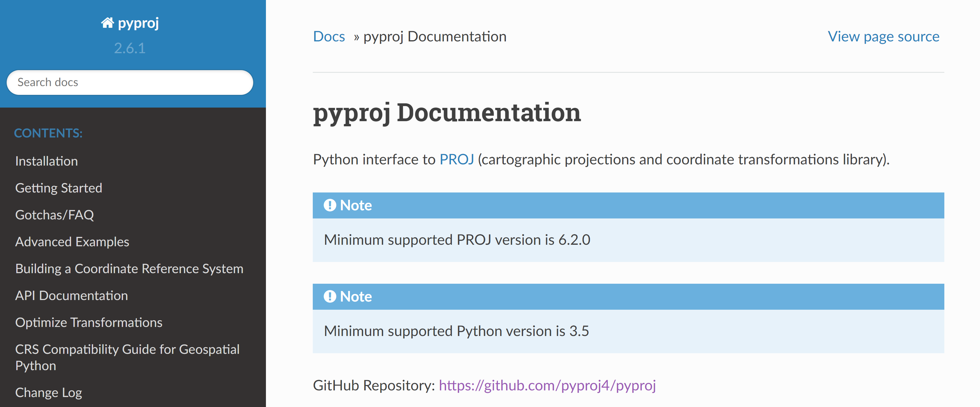Click the pyproj Documentation main heading
980x407 pixels.
[447, 113]
